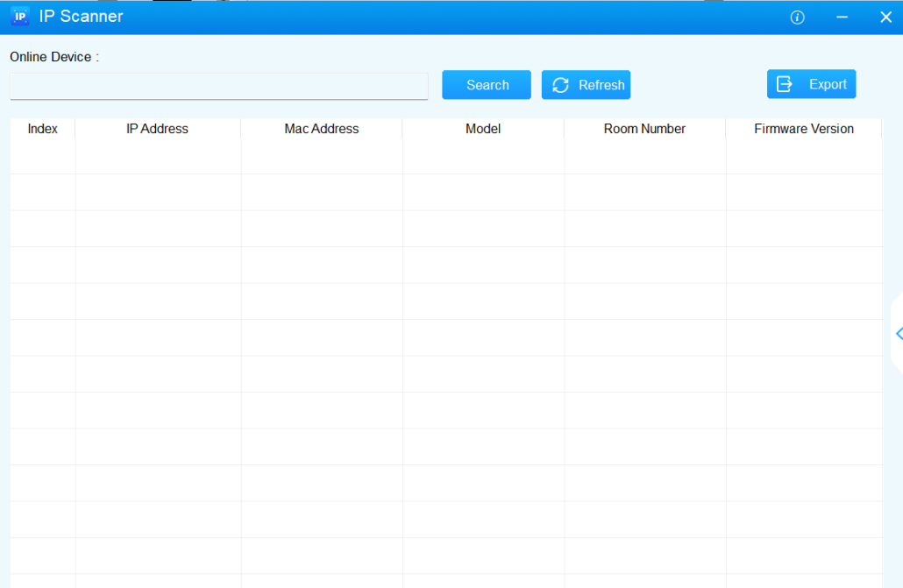903x588 pixels.
Task: Open the info about dialog icon
Action: pos(797,18)
